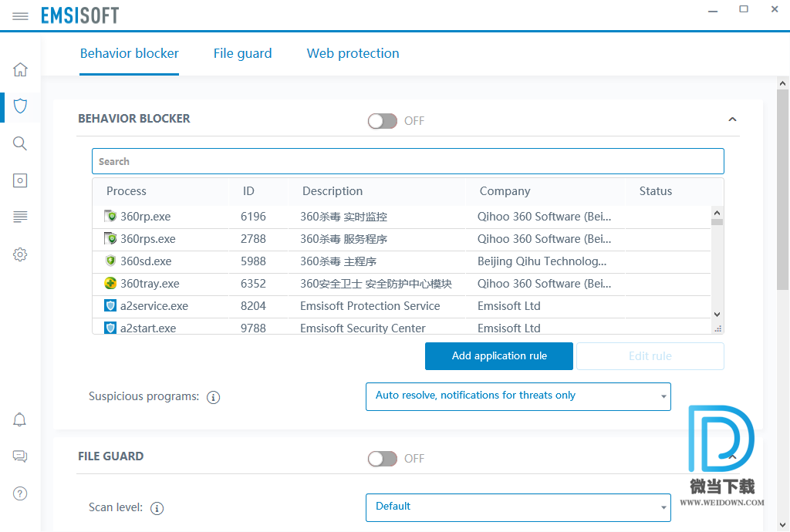Sort by Company column header

[x=505, y=191]
